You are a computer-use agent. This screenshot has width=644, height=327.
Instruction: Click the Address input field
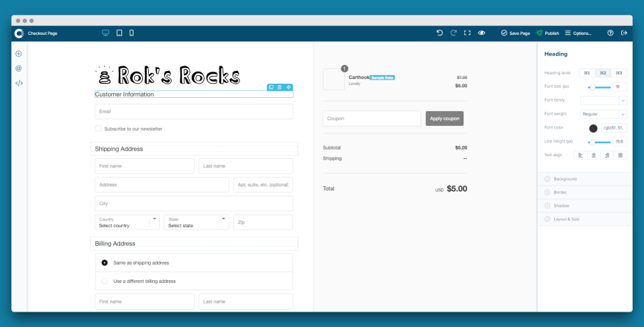point(162,185)
